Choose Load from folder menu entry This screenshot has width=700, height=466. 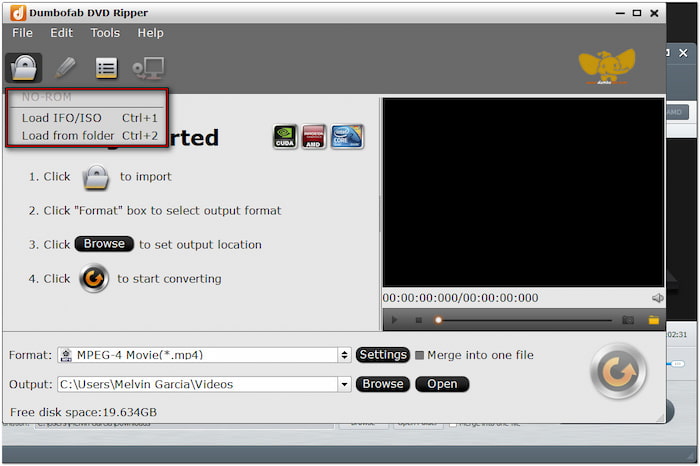[68, 136]
